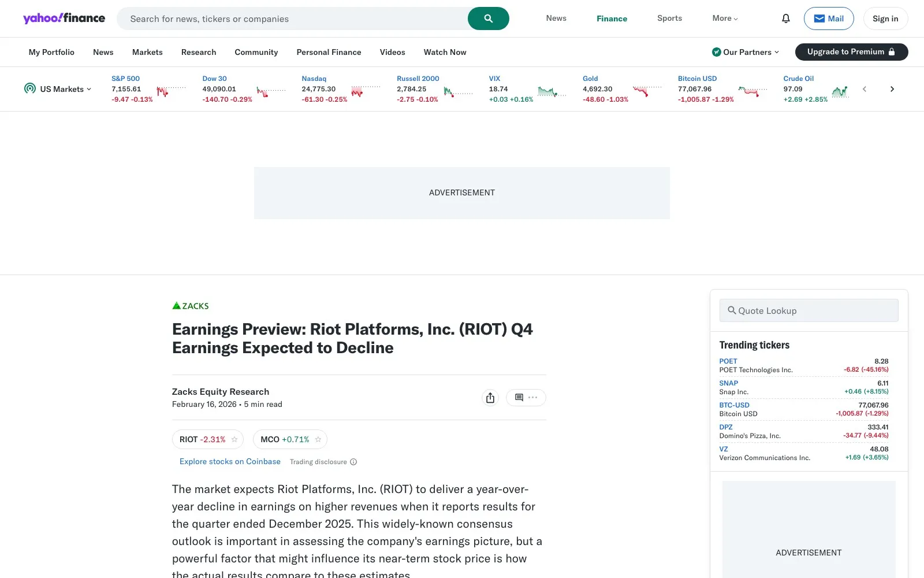Viewport: 924px width, 578px height.
Task: Click the share article icon
Action: click(x=490, y=398)
